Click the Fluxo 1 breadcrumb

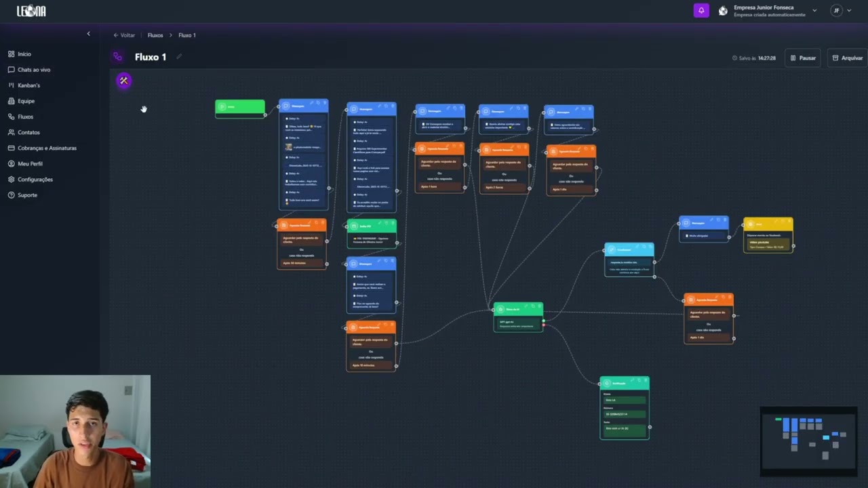coord(187,35)
